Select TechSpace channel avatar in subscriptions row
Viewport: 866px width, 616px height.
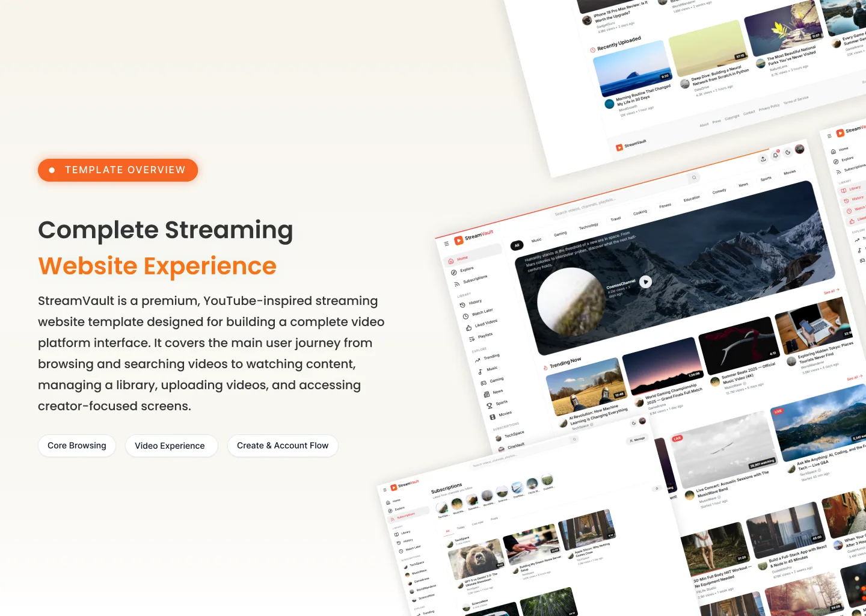[x=442, y=508]
